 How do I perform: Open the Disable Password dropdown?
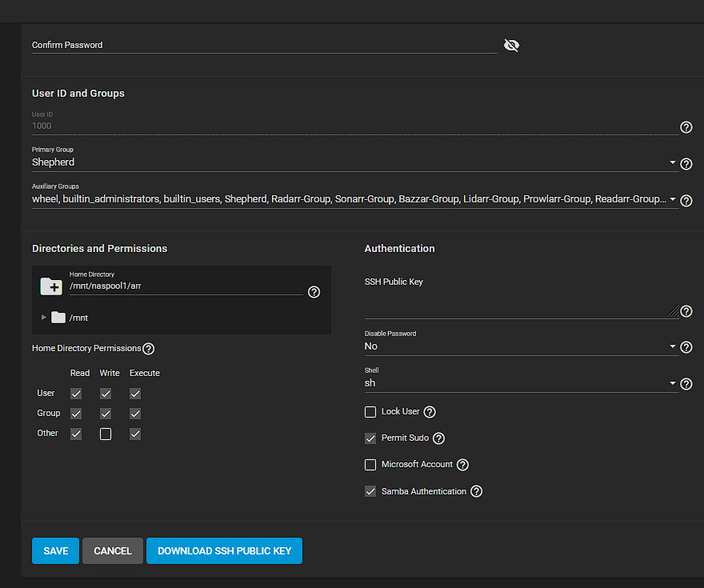tap(520, 346)
